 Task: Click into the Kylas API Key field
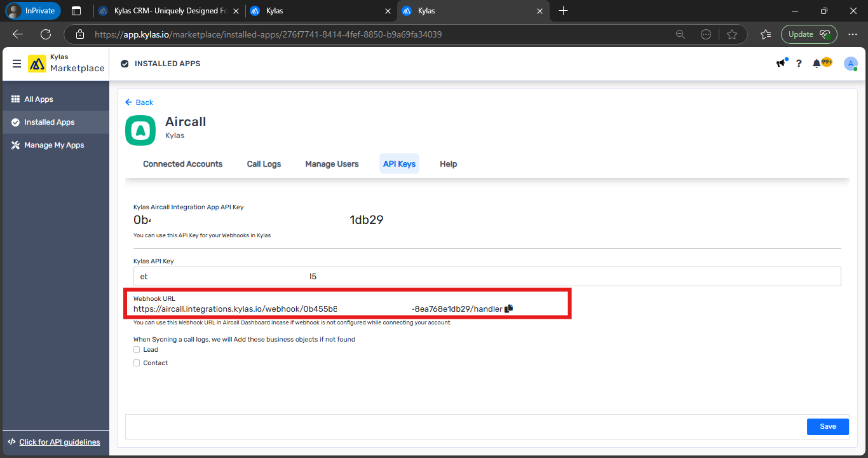(487, 277)
